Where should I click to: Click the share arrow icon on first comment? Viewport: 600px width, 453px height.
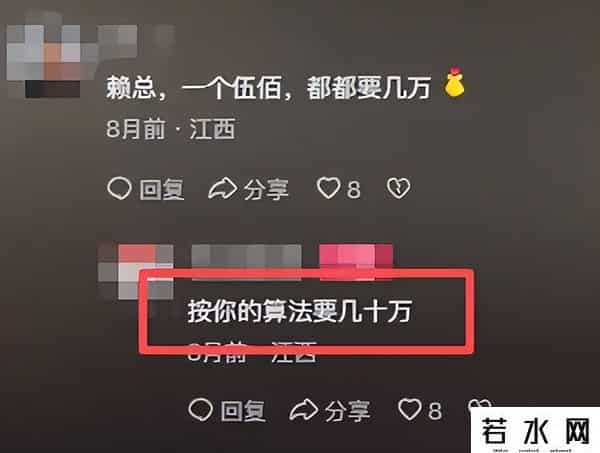(222, 188)
